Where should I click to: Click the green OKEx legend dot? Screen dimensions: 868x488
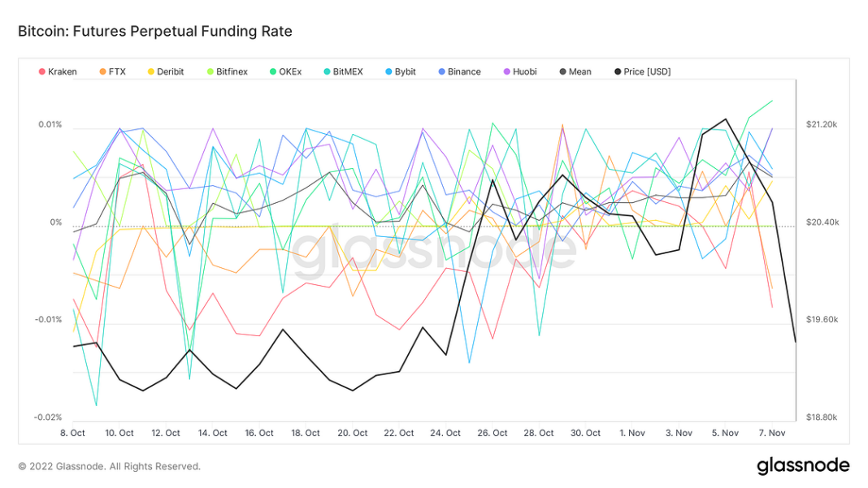(x=274, y=71)
